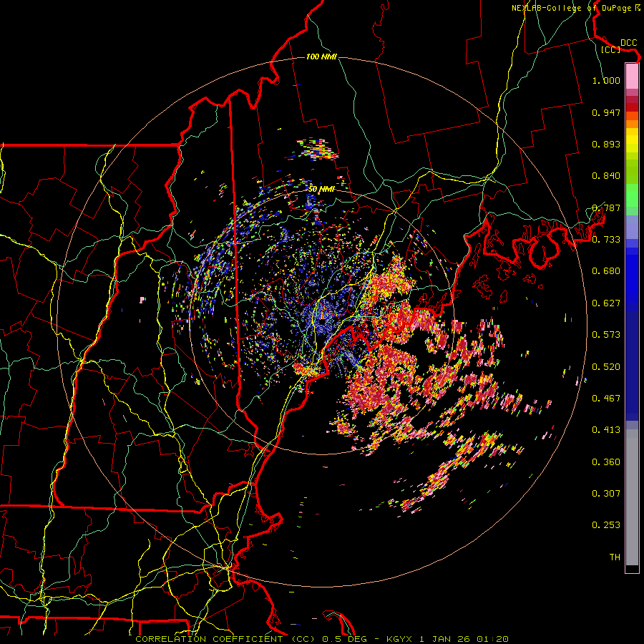
Task: Pick the olive green swatch beside 0.840
Action: (x=632, y=172)
